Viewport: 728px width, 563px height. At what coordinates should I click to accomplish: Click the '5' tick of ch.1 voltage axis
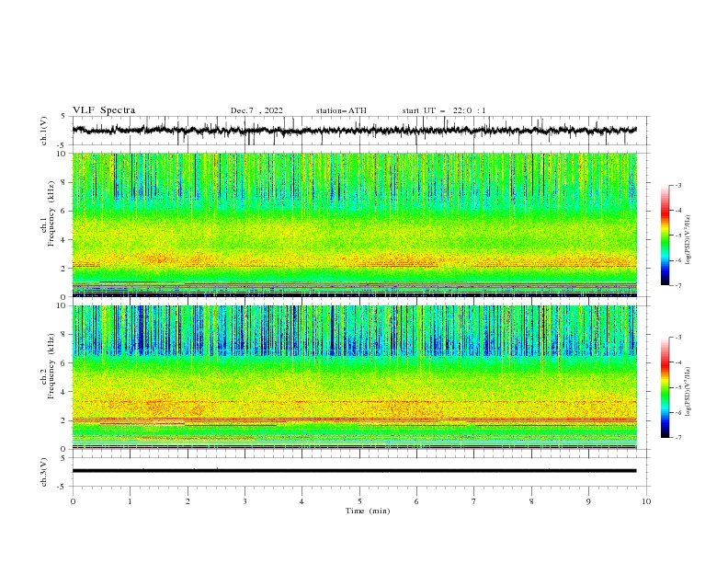64,116
